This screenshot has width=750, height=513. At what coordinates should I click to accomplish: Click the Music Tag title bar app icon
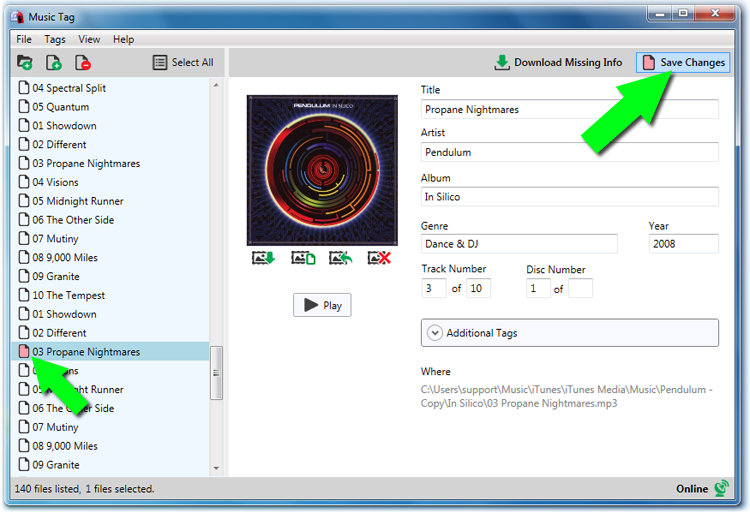(18, 17)
